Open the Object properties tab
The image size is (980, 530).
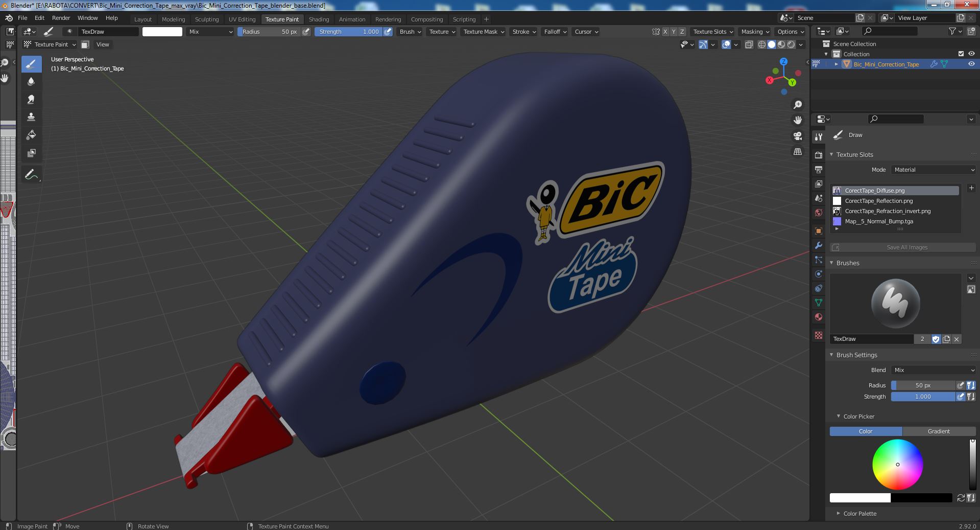coord(819,231)
